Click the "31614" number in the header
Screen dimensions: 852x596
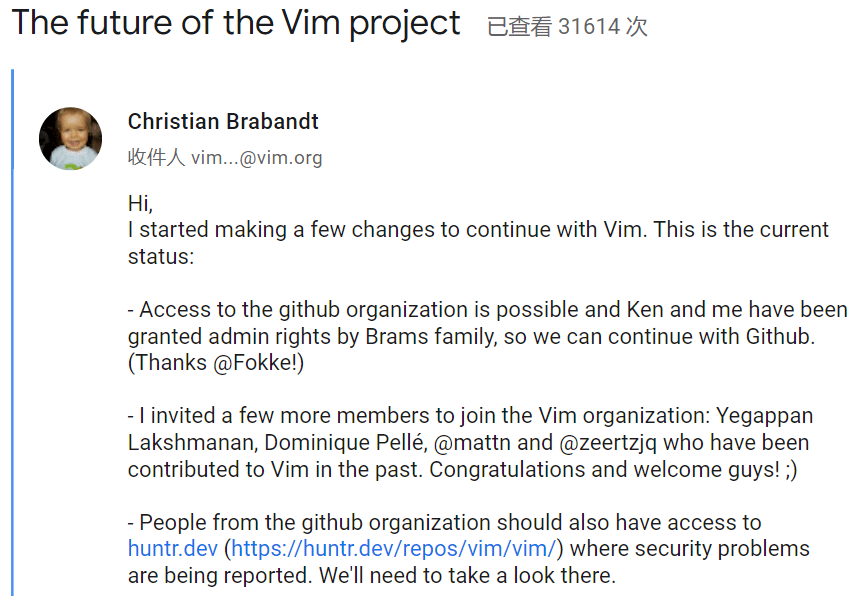click(x=589, y=27)
